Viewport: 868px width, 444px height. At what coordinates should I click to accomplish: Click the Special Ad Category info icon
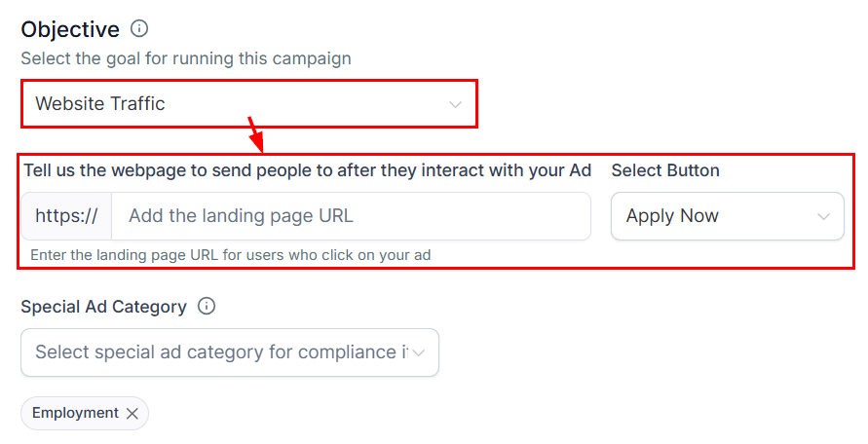[206, 306]
